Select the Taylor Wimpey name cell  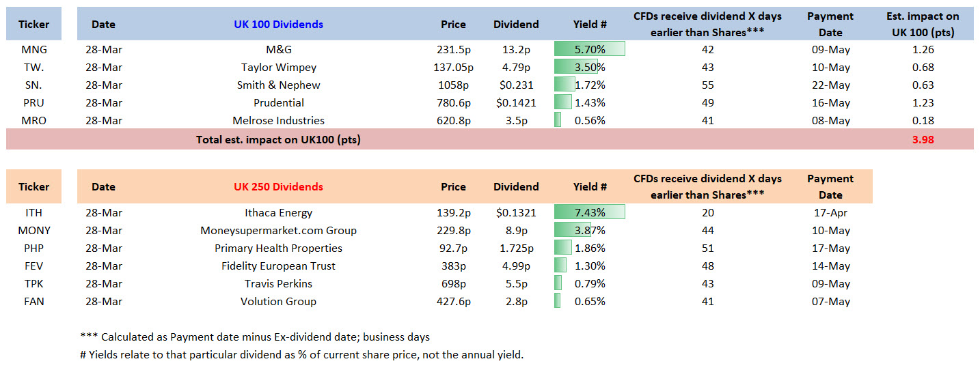click(x=278, y=67)
